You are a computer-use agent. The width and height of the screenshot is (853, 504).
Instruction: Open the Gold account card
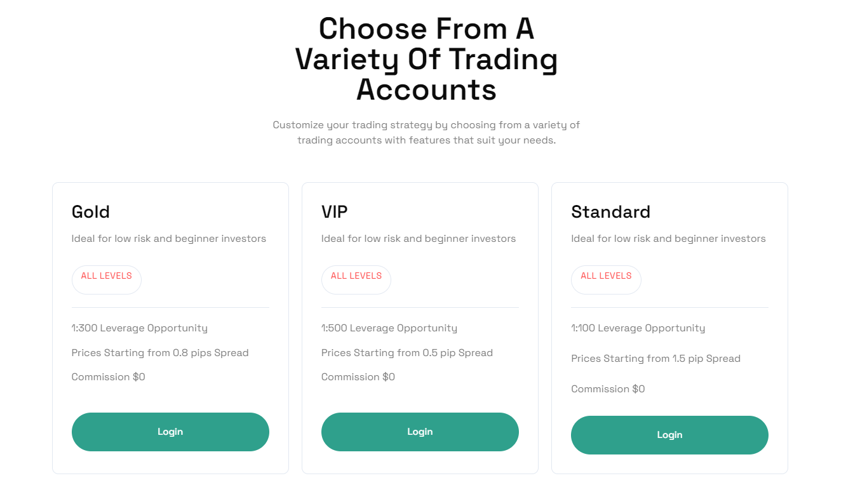(170, 327)
